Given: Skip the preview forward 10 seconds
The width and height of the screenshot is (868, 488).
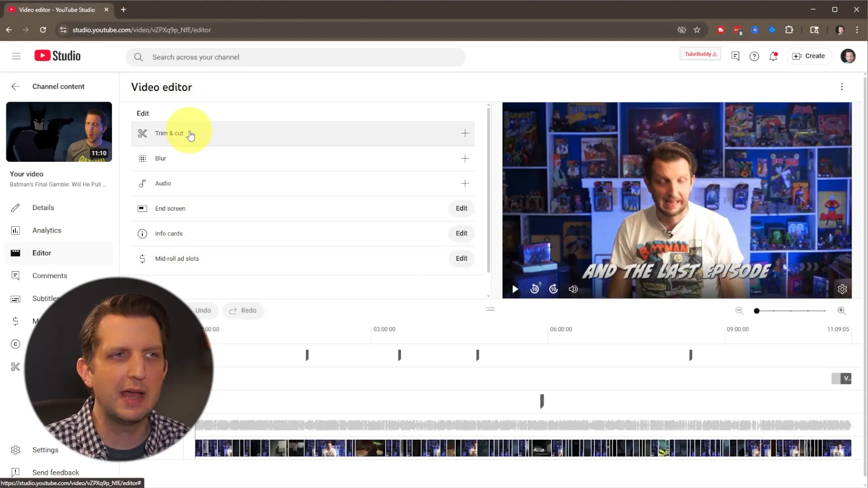Looking at the screenshot, I should (x=553, y=289).
